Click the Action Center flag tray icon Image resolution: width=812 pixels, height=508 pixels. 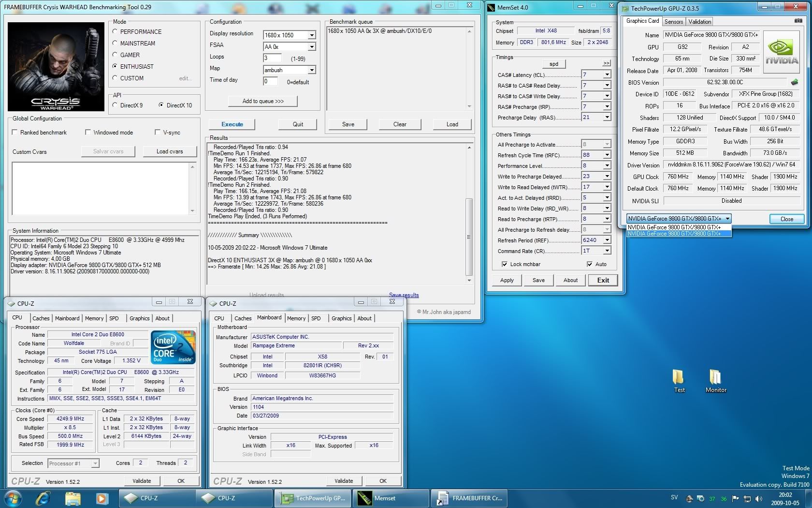[736, 498]
